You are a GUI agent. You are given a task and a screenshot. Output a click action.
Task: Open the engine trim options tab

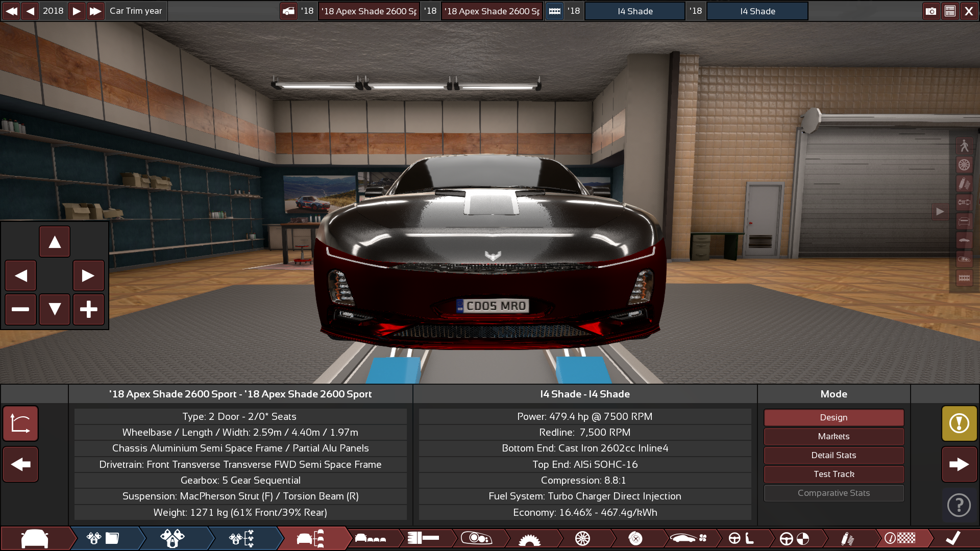tap(241, 538)
